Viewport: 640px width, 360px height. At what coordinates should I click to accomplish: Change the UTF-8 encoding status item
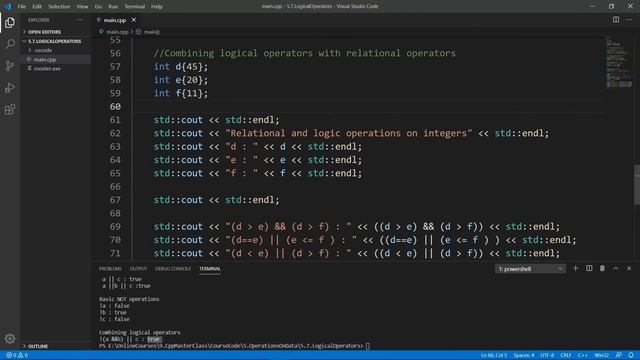547,355
